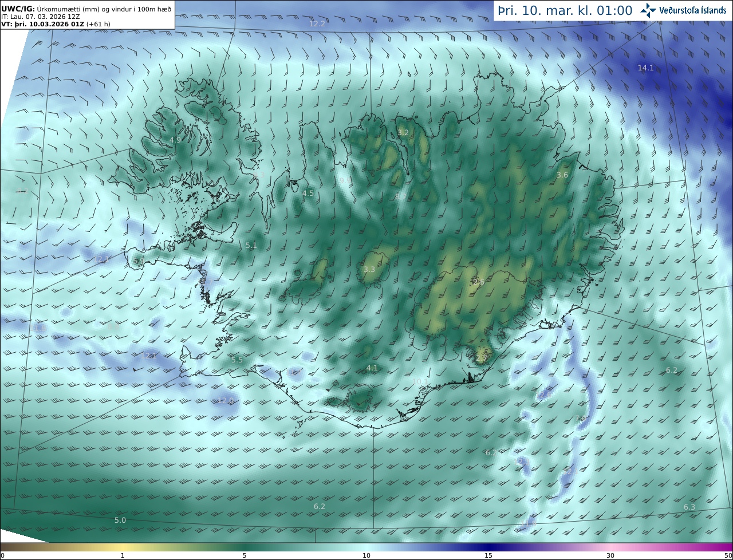This screenshot has width=733, height=560.
Task: Select the 'VT: þri. 10.03.2026 01Z (+61 h)' line
Action: pos(56,24)
